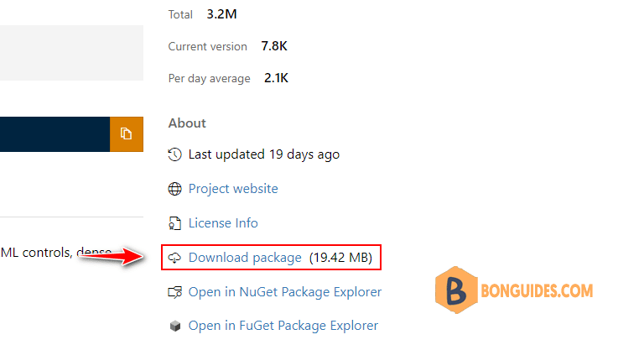
Task: Open the License Info link
Action: [x=223, y=223]
